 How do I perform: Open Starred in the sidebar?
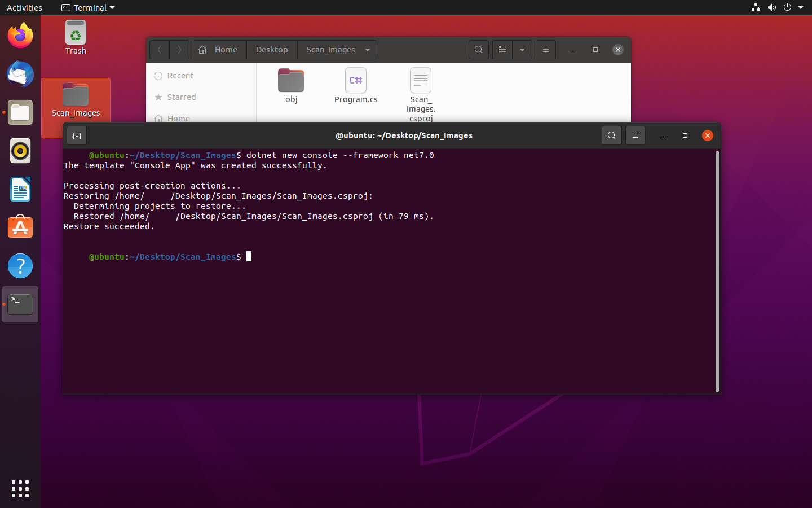[x=181, y=97]
